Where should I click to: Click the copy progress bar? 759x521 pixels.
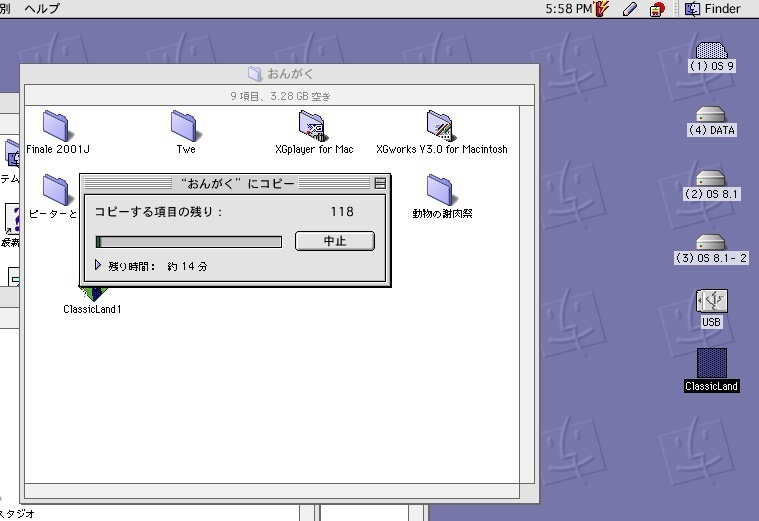(189, 242)
